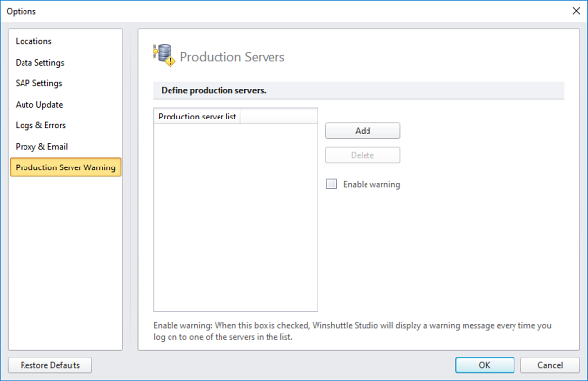
Task: Go to SAP Settings
Action: tap(38, 83)
